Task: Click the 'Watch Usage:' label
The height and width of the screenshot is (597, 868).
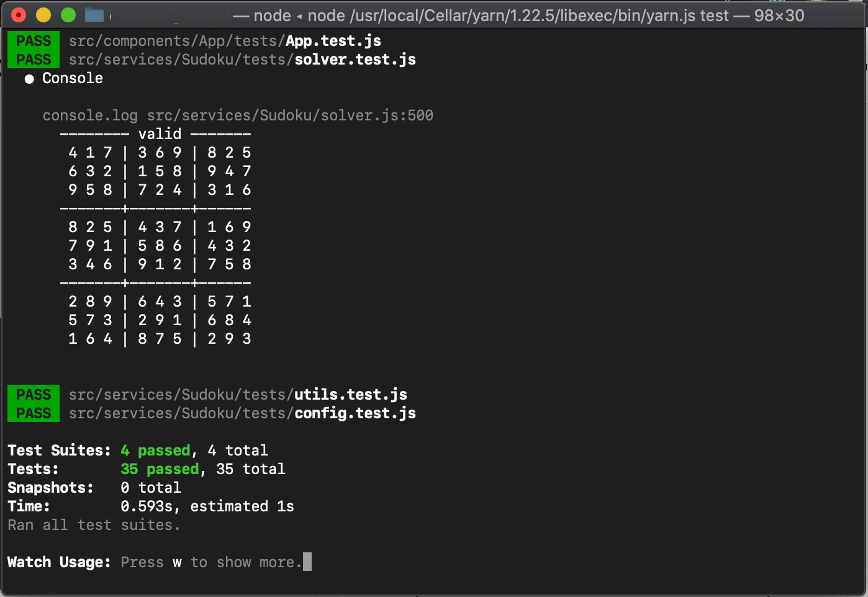Action: click(x=59, y=562)
